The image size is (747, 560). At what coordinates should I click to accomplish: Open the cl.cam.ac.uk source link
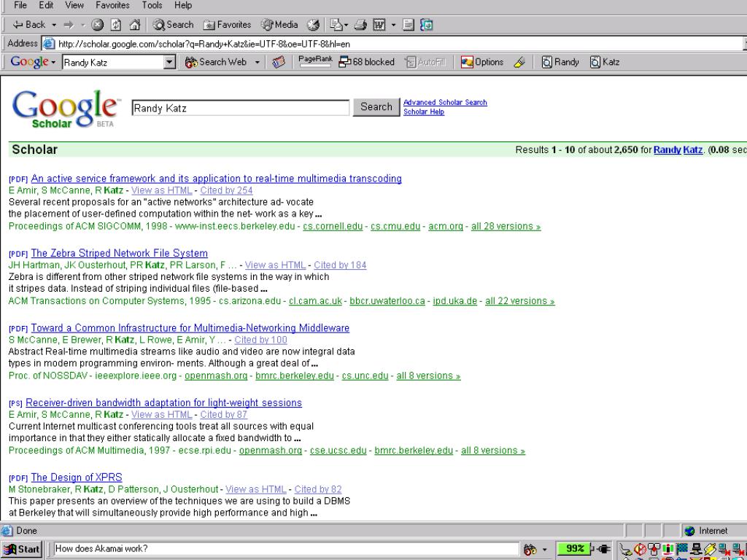click(x=315, y=301)
